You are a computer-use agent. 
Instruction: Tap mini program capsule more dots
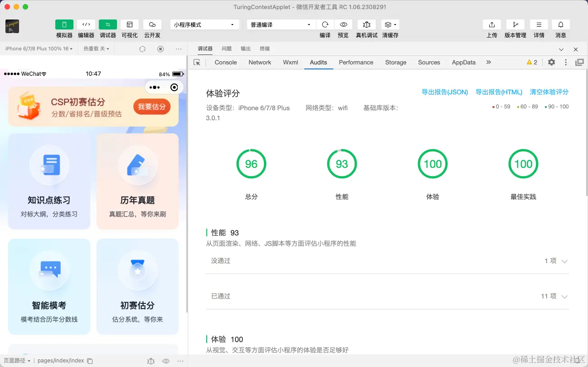pos(155,88)
